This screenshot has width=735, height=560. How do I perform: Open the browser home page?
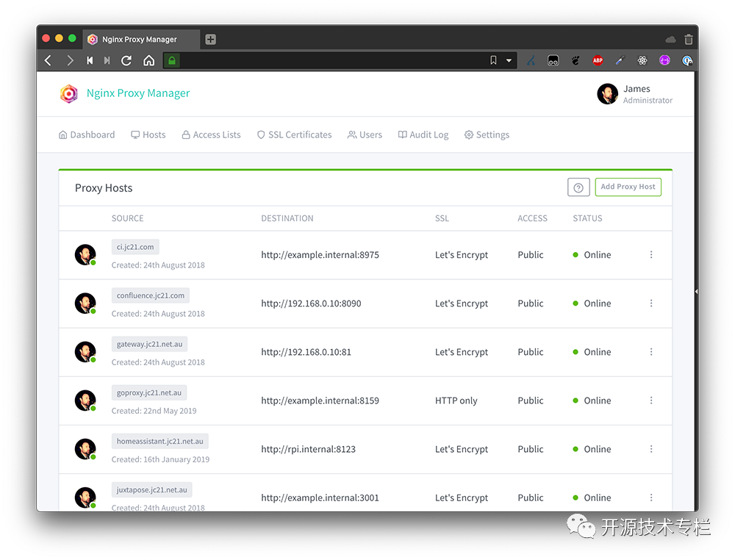148,60
